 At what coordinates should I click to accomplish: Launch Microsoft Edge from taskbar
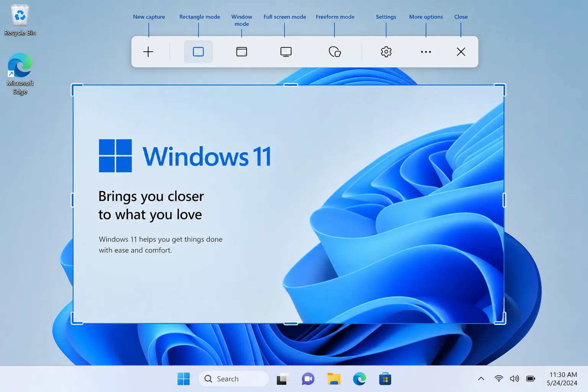point(359,379)
